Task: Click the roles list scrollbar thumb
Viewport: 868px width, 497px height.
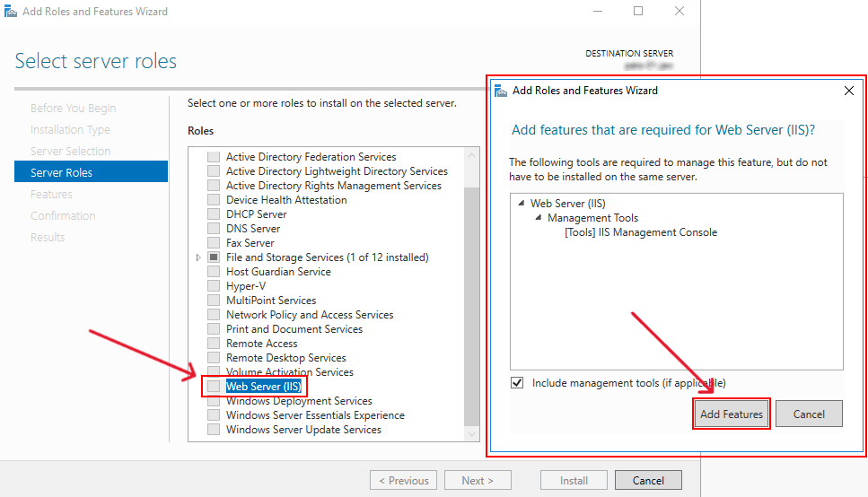Action: click(x=471, y=306)
